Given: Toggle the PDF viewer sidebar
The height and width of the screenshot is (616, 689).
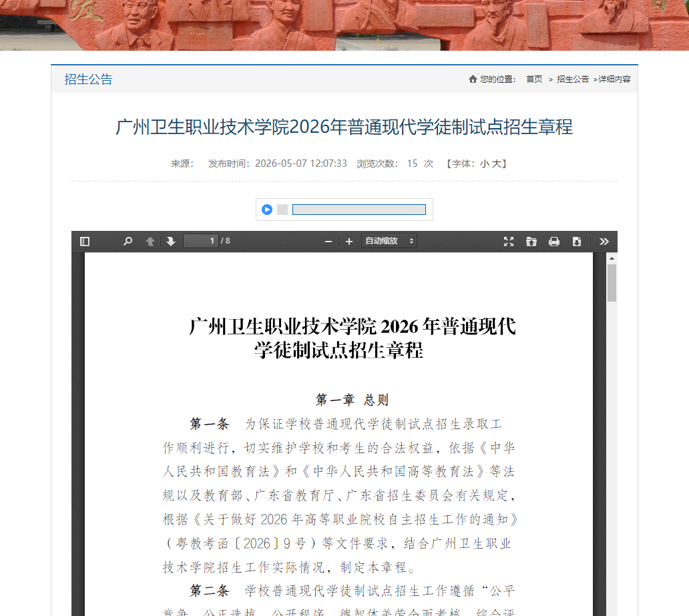Looking at the screenshot, I should click(x=85, y=241).
